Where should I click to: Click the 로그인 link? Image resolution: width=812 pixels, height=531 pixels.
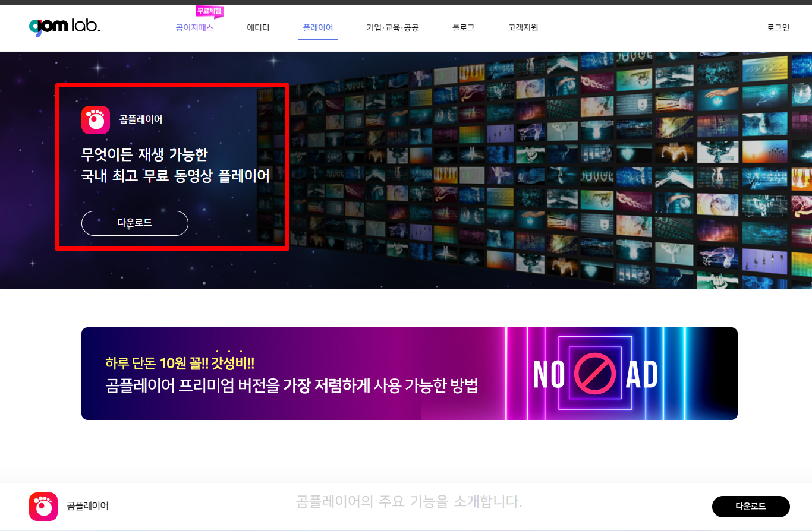point(778,27)
